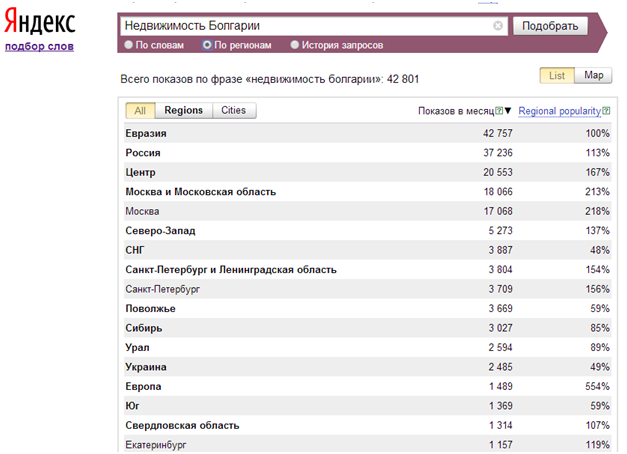This screenshot has width=627, height=454.
Task: Click the Яндекс logo
Action: pos(40,22)
